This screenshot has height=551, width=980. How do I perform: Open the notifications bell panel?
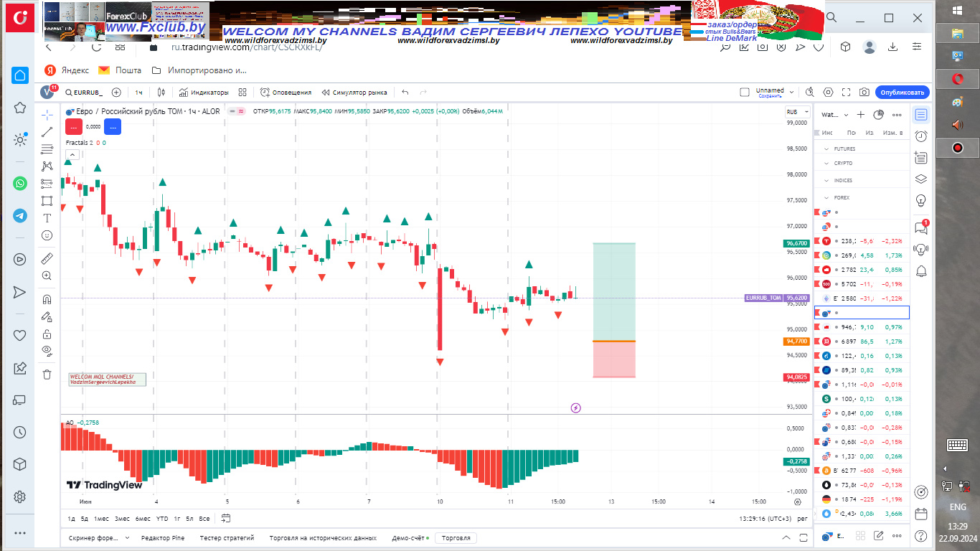point(921,270)
